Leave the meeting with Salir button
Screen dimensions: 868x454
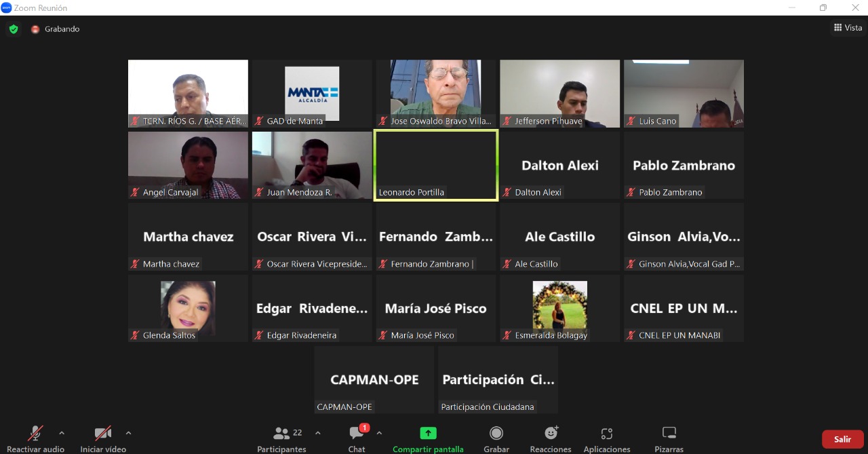(842, 439)
